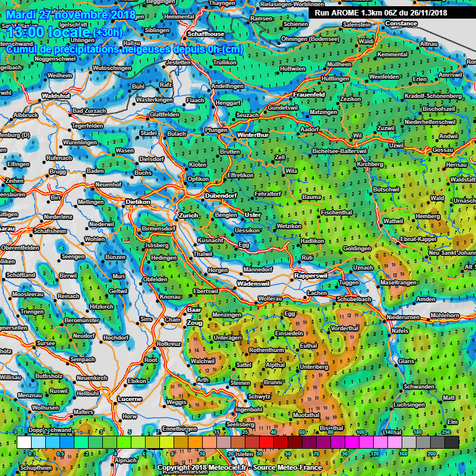Select the Bülach label

point(177,134)
